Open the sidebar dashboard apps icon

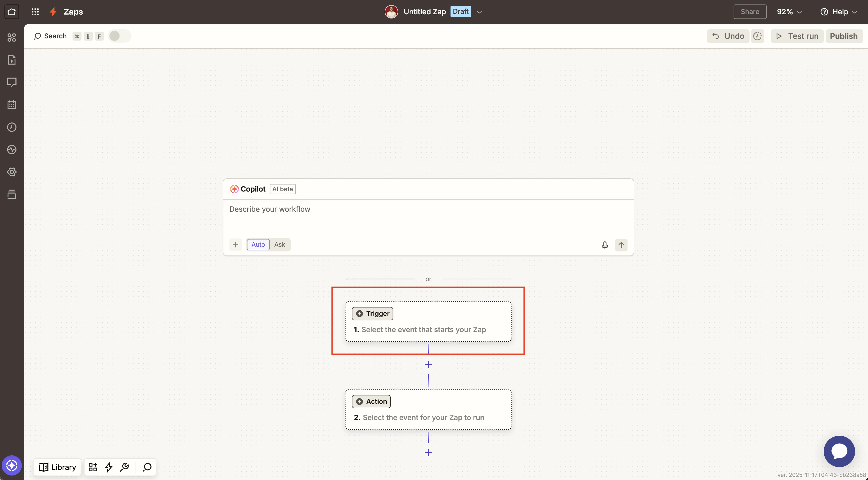(12, 38)
